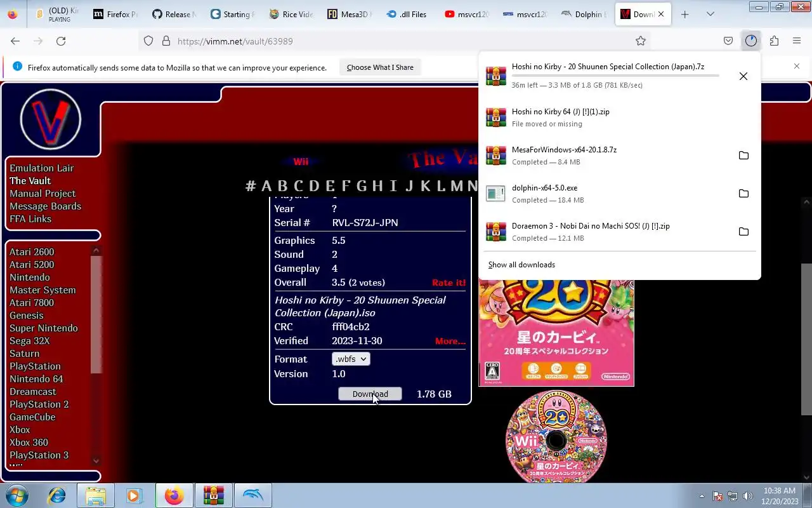Open Windows Media Player from taskbar
812x508 pixels.
134,495
